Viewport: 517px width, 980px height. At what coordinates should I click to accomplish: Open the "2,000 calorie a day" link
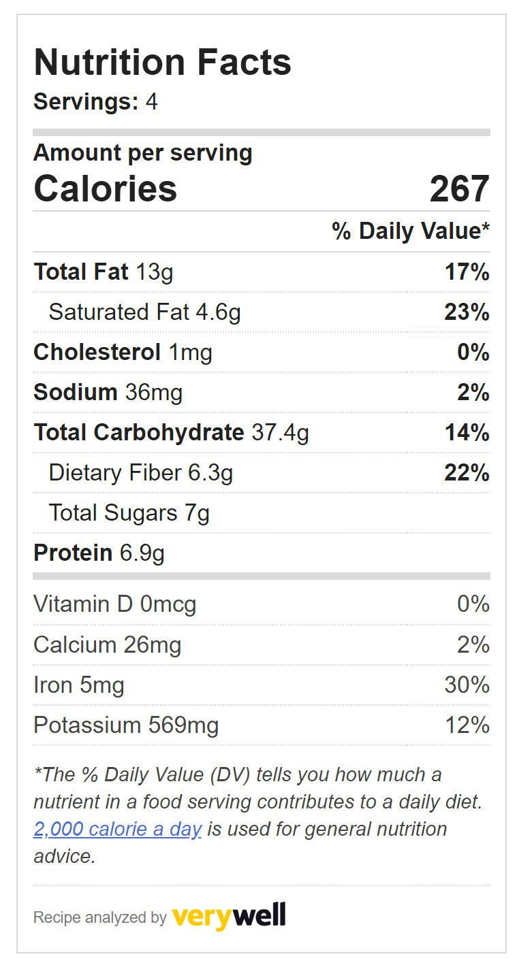coord(117,830)
